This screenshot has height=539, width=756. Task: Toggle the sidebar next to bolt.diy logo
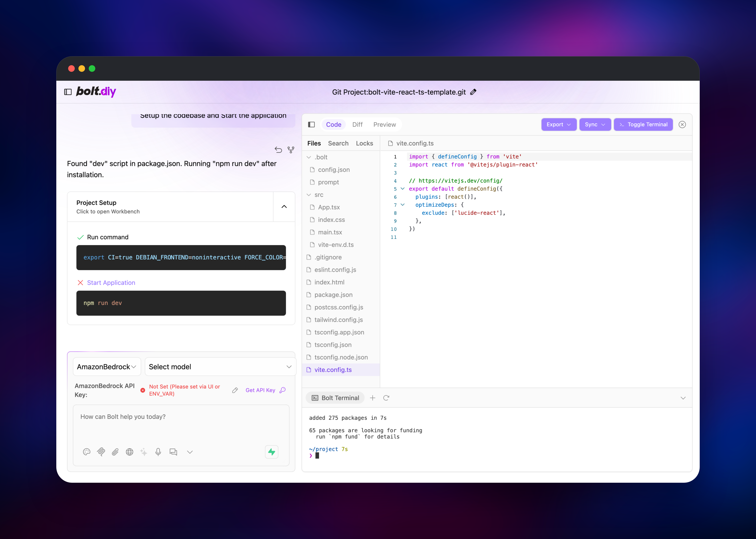coord(68,92)
